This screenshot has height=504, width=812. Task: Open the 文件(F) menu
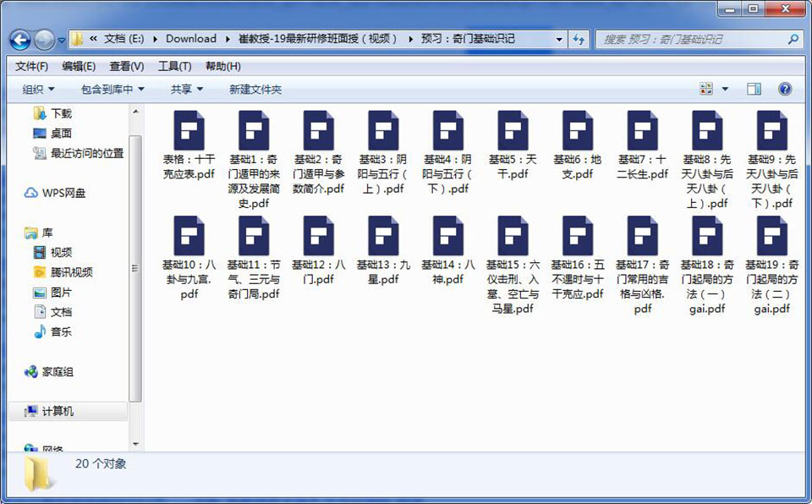coord(31,66)
